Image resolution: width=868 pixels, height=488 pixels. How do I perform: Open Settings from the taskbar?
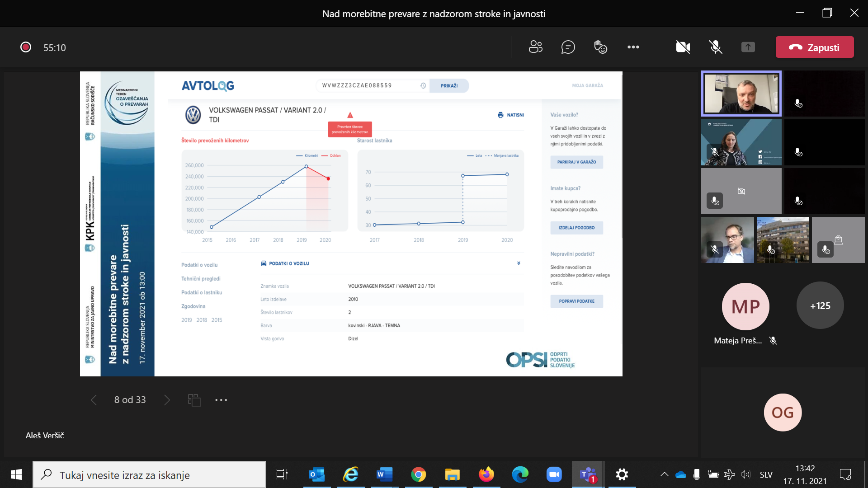(x=622, y=474)
